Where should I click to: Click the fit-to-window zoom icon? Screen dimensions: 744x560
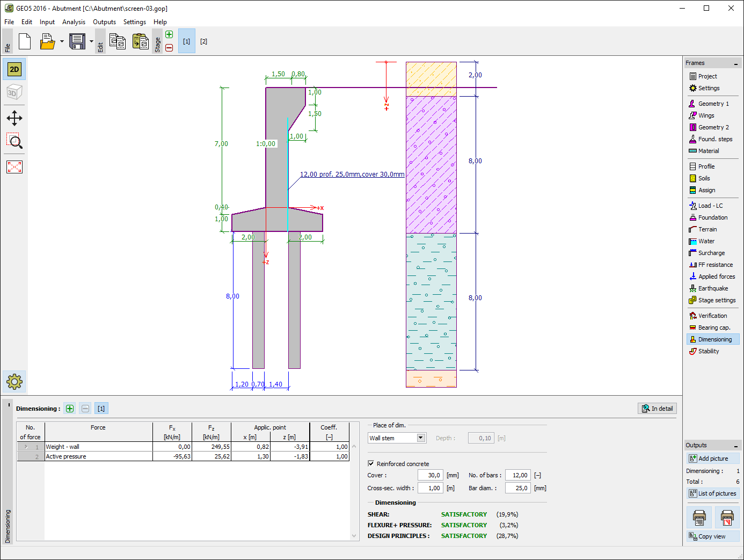(14, 167)
